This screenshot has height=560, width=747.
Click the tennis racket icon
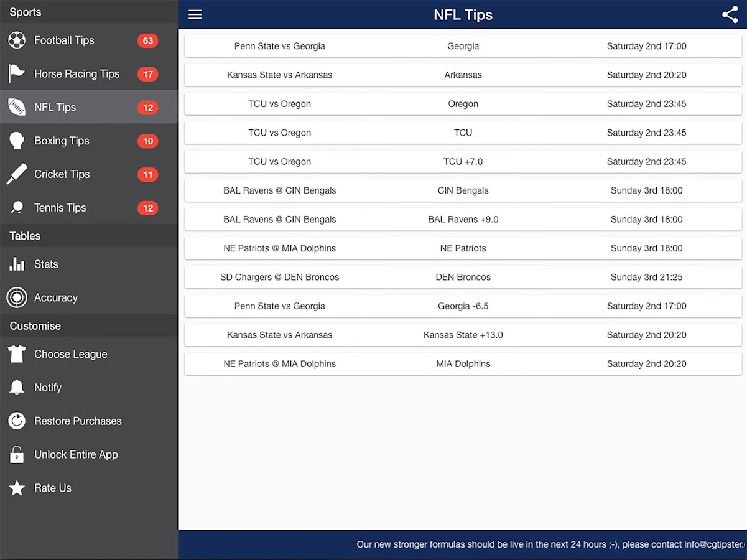(17, 208)
